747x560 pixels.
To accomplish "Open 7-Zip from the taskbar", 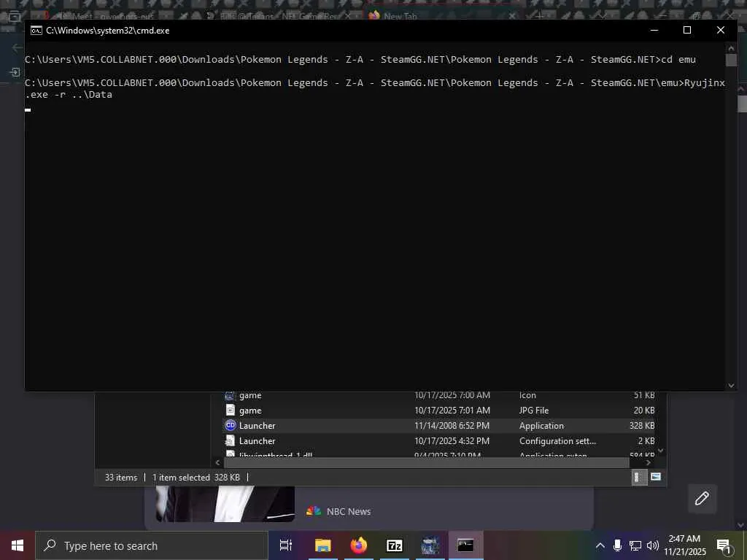I will pos(395,545).
